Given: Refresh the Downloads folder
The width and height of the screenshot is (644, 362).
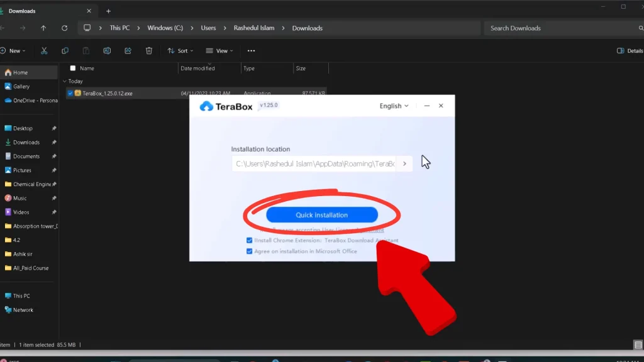Looking at the screenshot, I should (65, 28).
